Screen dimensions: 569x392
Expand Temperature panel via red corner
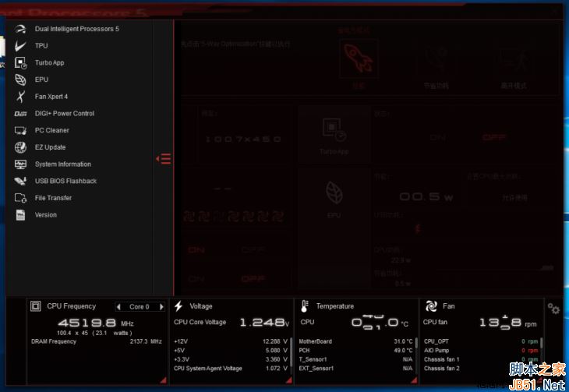coord(414,380)
